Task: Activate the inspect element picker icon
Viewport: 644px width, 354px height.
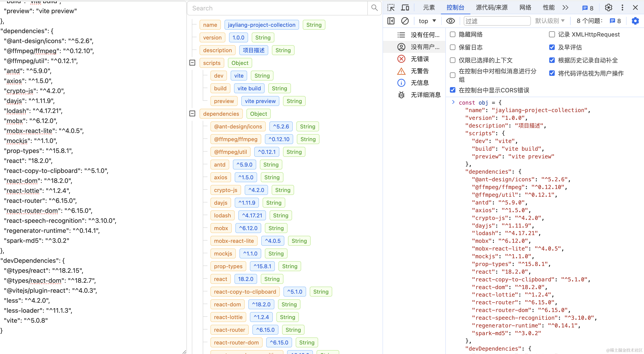Action: [391, 8]
